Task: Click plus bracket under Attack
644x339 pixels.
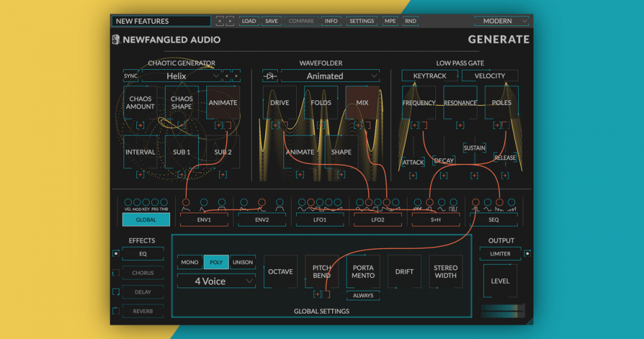Action: click(x=413, y=176)
